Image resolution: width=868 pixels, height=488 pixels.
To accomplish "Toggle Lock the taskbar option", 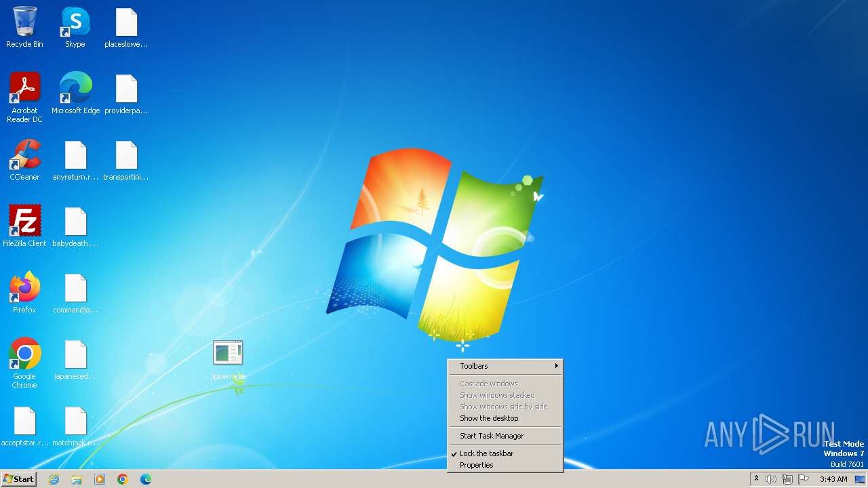I will 505,453.
